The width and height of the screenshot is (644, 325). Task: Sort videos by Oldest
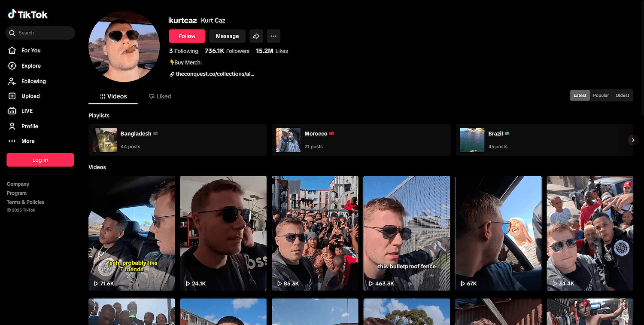point(622,95)
